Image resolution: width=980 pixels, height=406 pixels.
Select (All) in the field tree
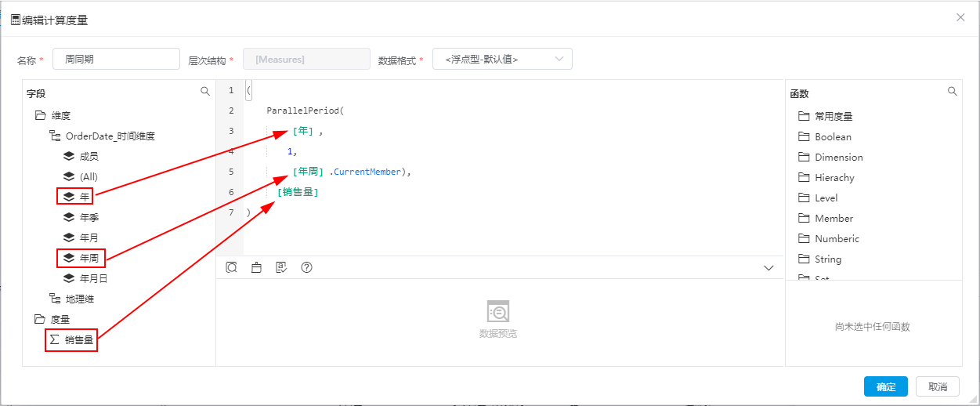tap(89, 176)
